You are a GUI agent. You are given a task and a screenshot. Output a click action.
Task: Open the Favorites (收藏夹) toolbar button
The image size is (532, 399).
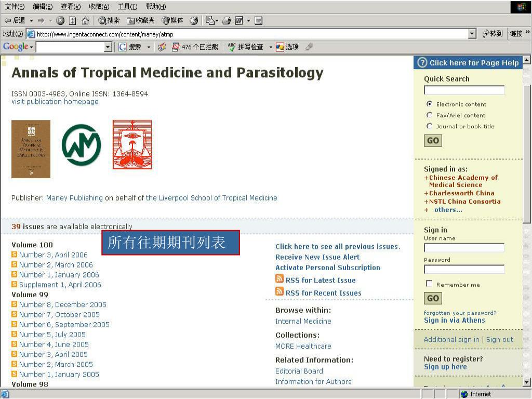(140, 21)
